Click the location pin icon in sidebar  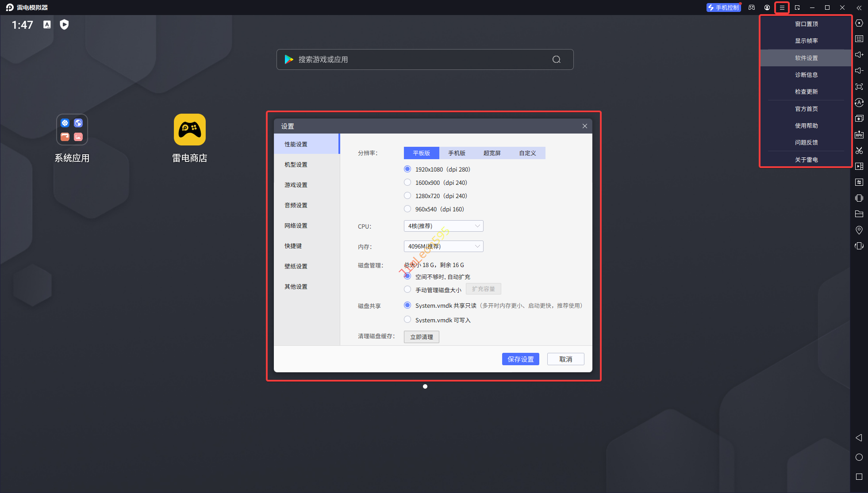click(859, 230)
